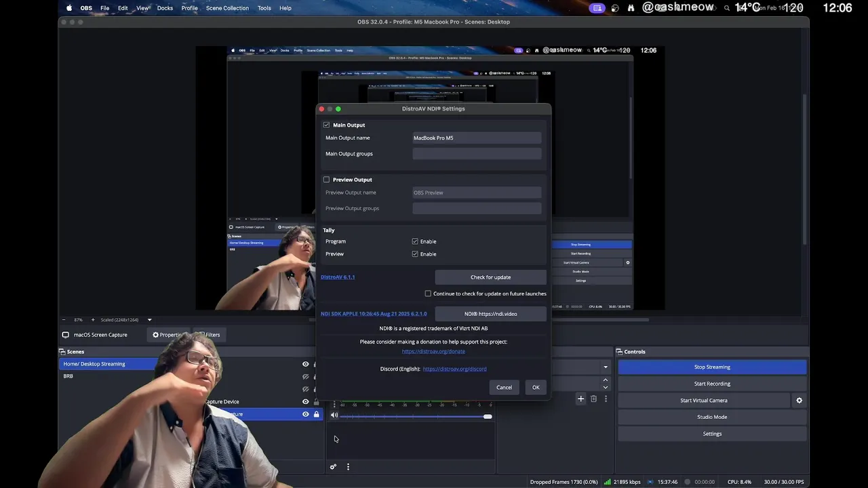Viewport: 868px width, 488px height.
Task: Click the macOS Screen Capture monitor icon
Action: coord(66,335)
